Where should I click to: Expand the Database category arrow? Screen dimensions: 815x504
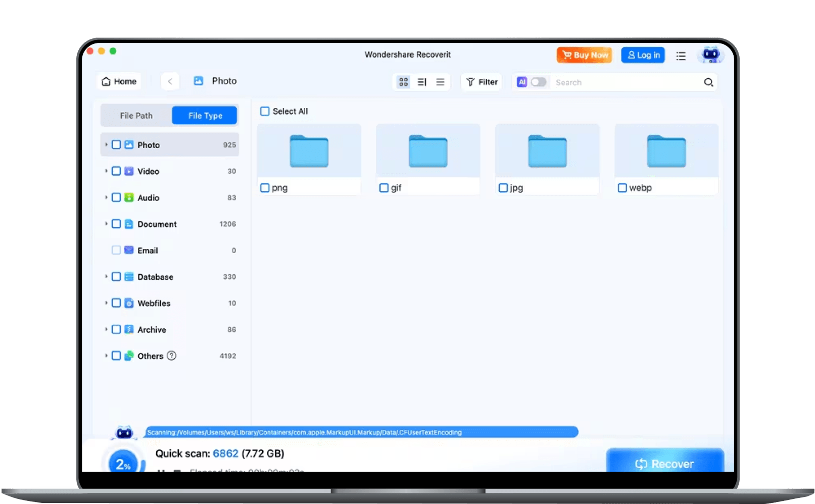click(106, 277)
